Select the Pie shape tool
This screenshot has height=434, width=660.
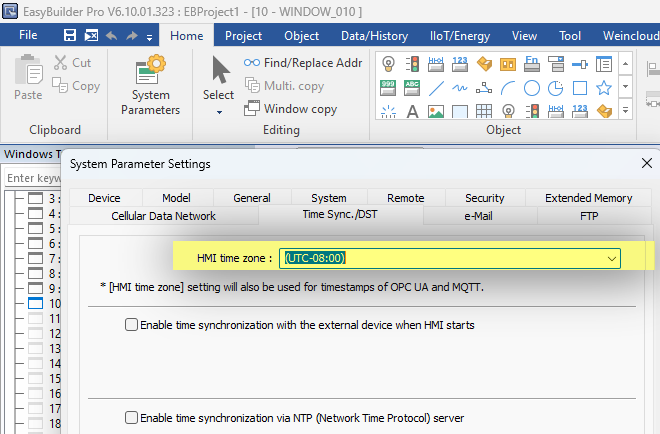[556, 88]
